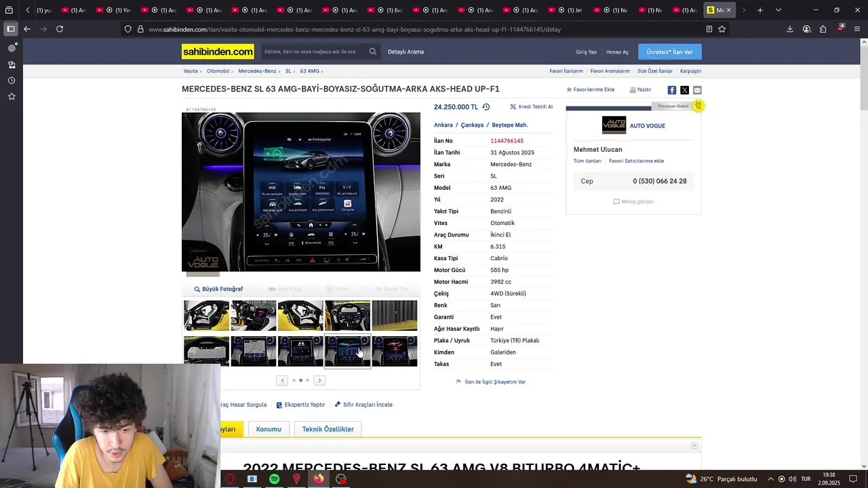This screenshot has height=488, width=868.
Task: Open the Firefox account icon
Action: [806, 29]
